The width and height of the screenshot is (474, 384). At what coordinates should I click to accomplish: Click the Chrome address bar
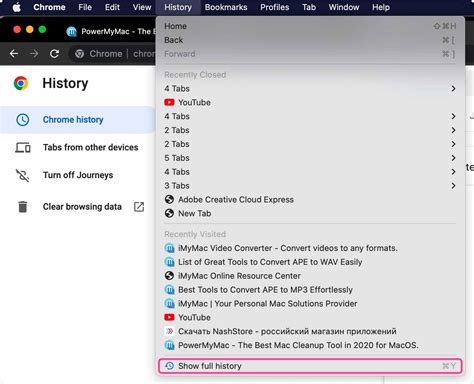tap(113, 54)
